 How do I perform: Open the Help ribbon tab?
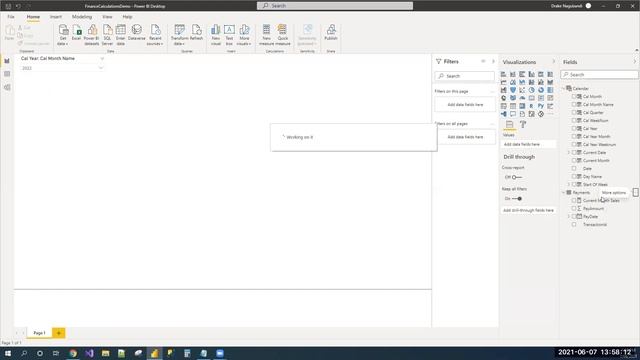(127, 17)
